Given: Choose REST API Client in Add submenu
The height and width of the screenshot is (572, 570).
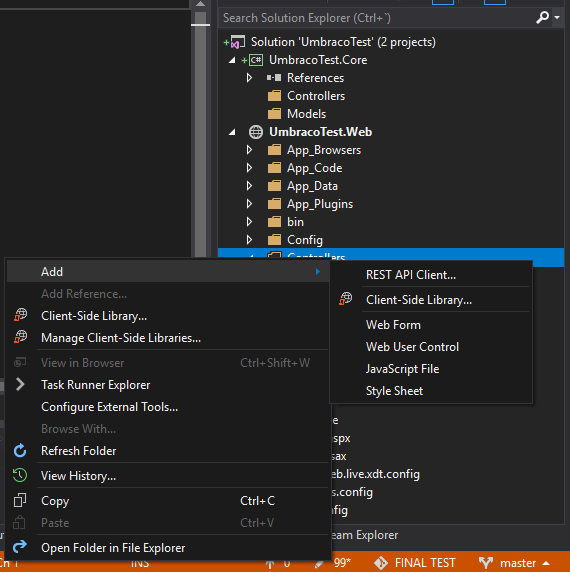Looking at the screenshot, I should tap(431, 275).
